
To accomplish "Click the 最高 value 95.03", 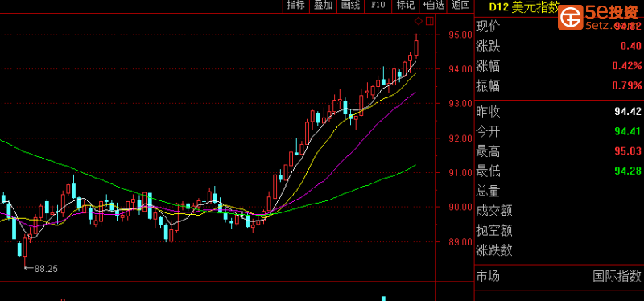I will (x=628, y=151).
